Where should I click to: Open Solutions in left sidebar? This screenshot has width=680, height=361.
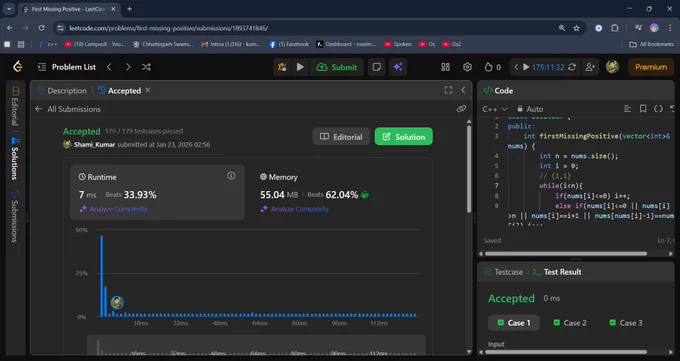coord(15,158)
